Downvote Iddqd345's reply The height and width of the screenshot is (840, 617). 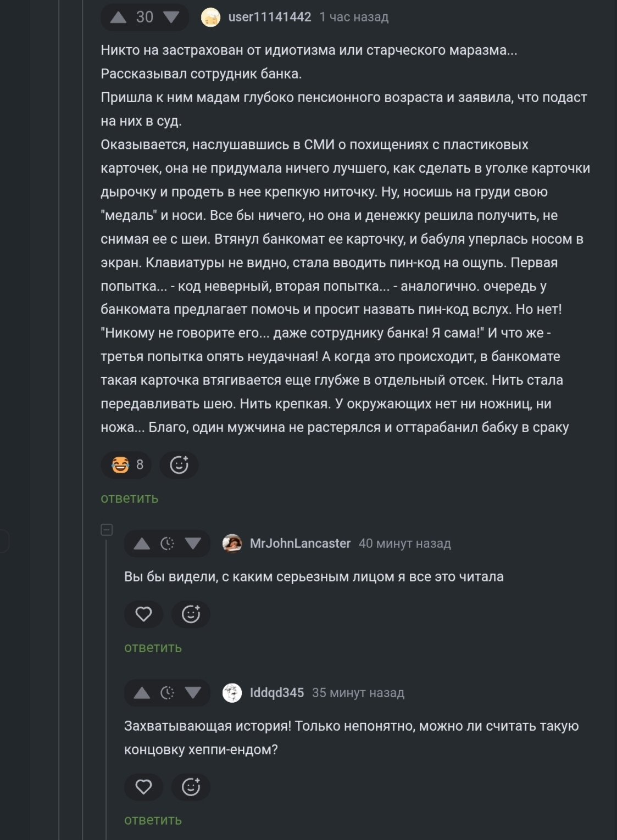193,693
